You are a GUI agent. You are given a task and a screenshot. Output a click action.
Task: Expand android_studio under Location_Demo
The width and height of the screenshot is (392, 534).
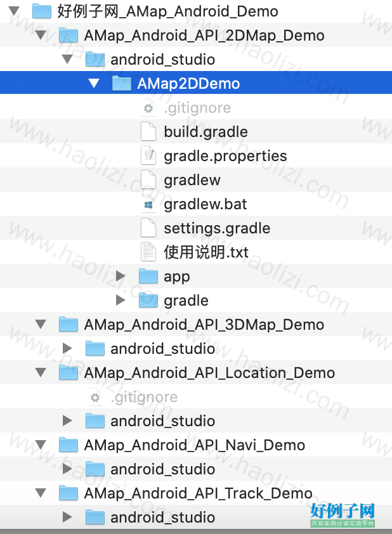tap(67, 421)
